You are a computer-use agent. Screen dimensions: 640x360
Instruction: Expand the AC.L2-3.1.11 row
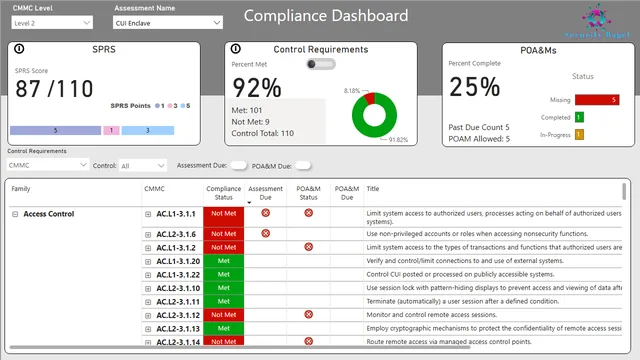(148, 302)
